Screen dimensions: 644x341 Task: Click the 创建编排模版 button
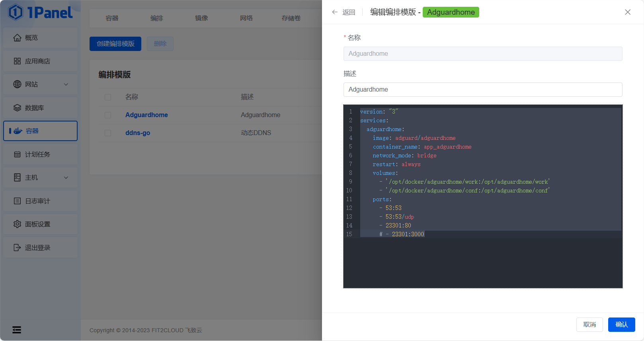click(115, 44)
